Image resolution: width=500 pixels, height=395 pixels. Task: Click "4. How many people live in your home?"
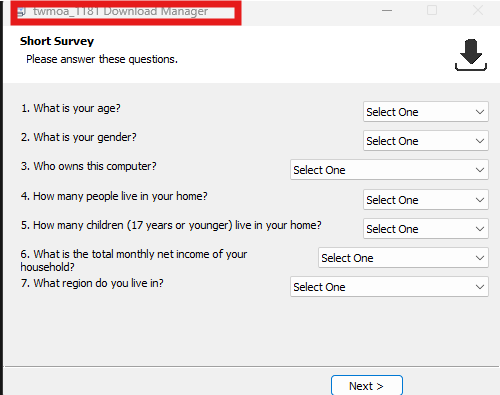click(x=114, y=196)
